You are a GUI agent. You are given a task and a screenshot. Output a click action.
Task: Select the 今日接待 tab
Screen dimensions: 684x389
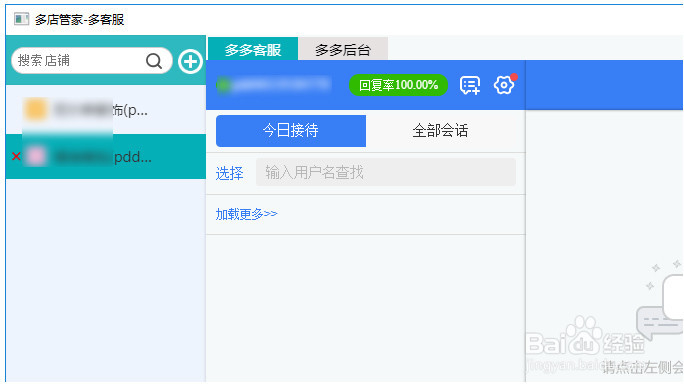pyautogui.click(x=291, y=130)
